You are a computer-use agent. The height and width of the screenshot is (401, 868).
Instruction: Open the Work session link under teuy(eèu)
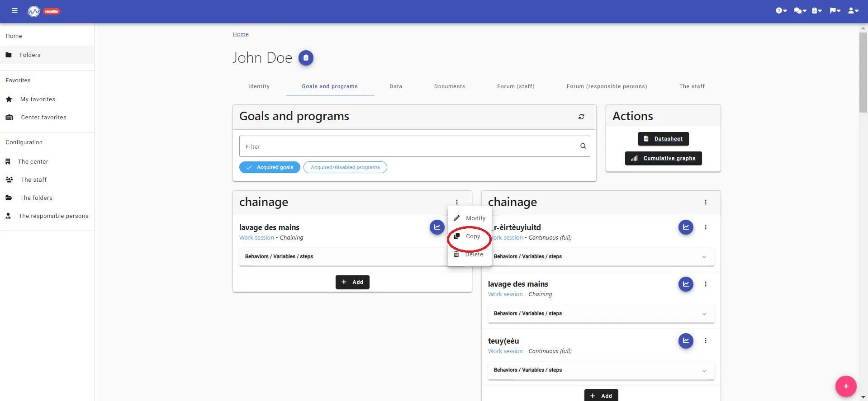(x=505, y=351)
